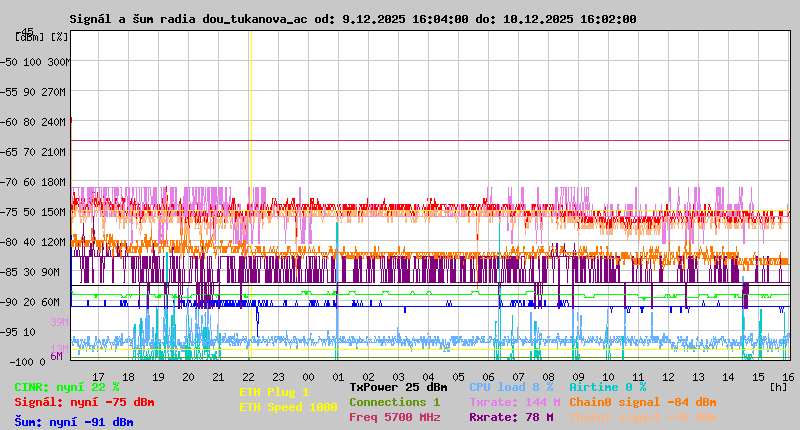The width and height of the screenshot is (800, 430).
Task: Click the Freq 5700 MHz label
Action: 394,417
